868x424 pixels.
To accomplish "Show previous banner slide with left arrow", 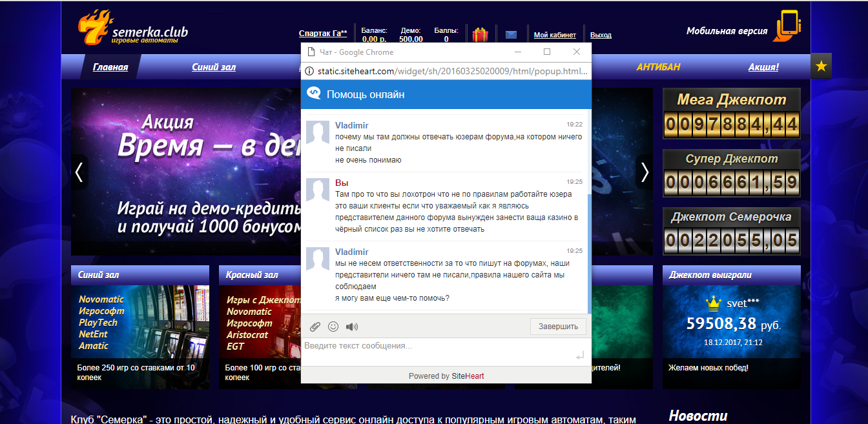I will 79,172.
